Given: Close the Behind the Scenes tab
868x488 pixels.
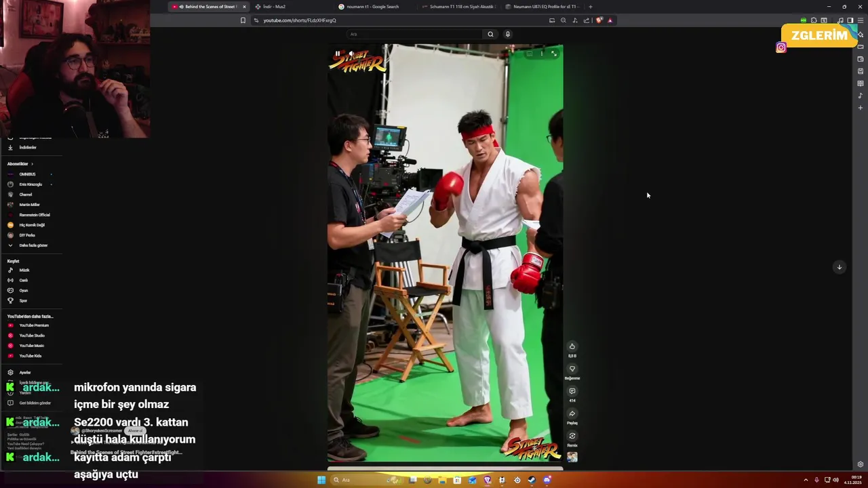Looking at the screenshot, I should pos(244,7).
